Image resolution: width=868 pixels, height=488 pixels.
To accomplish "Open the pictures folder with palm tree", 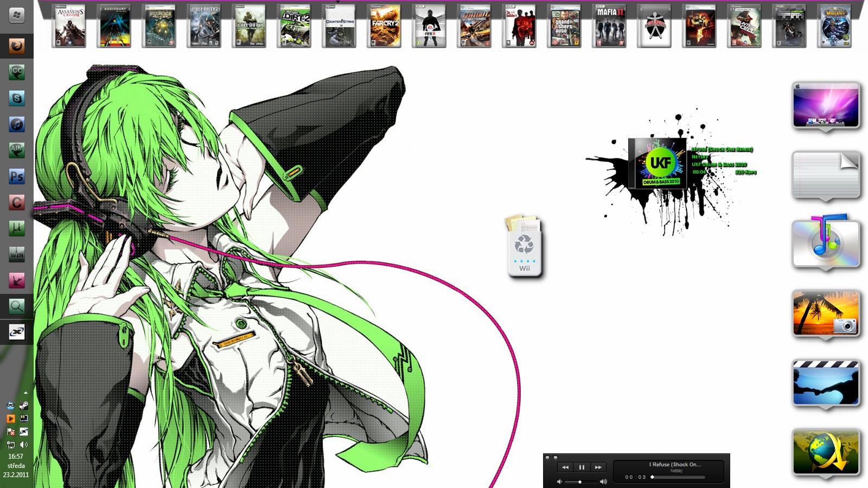I will coord(826,313).
